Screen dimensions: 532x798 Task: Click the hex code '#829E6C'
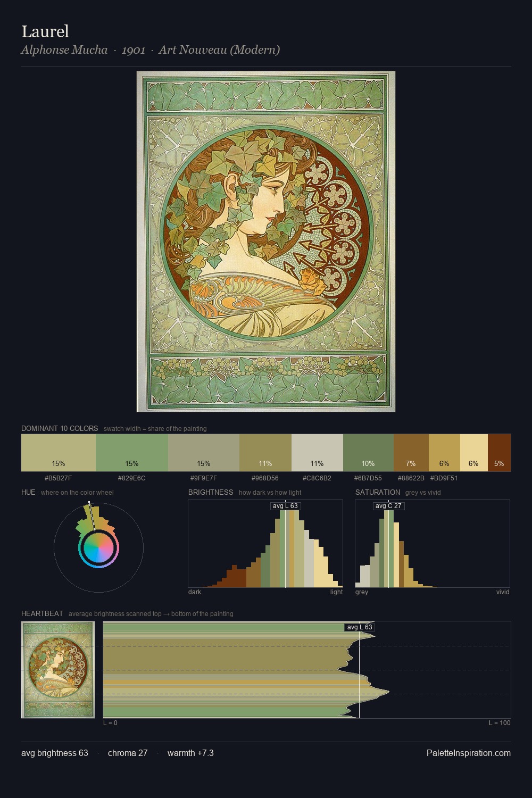(131, 478)
